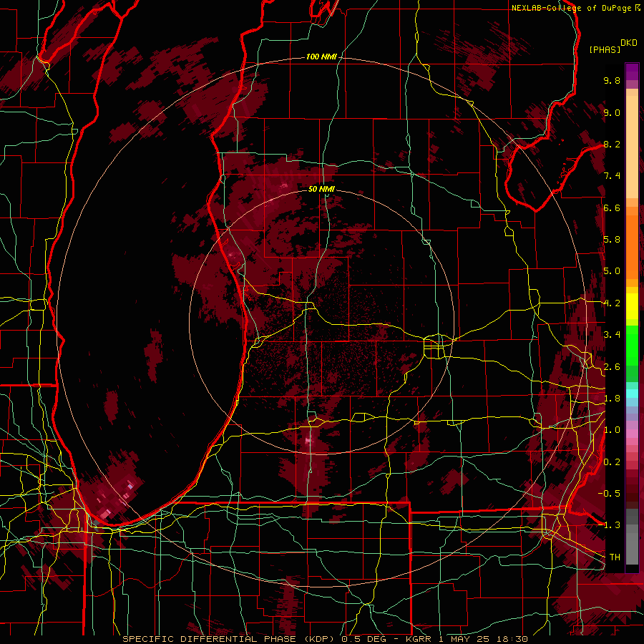Pick the orange section of the color scale

[632, 246]
